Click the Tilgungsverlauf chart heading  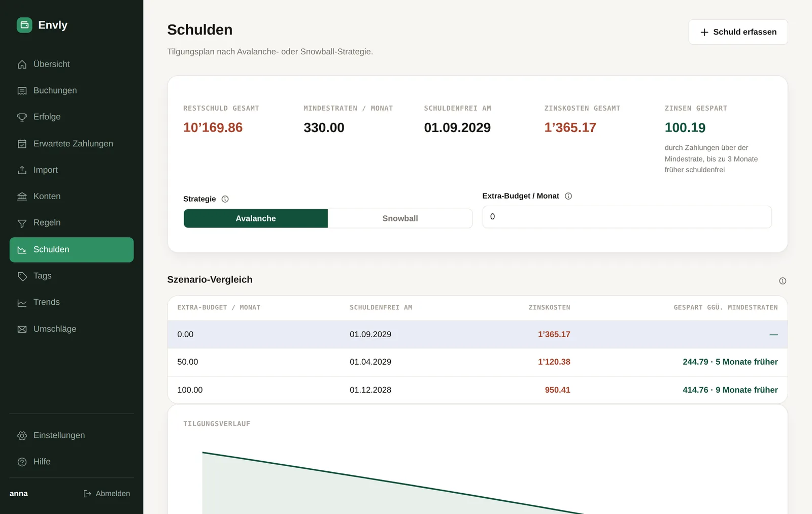(217, 424)
